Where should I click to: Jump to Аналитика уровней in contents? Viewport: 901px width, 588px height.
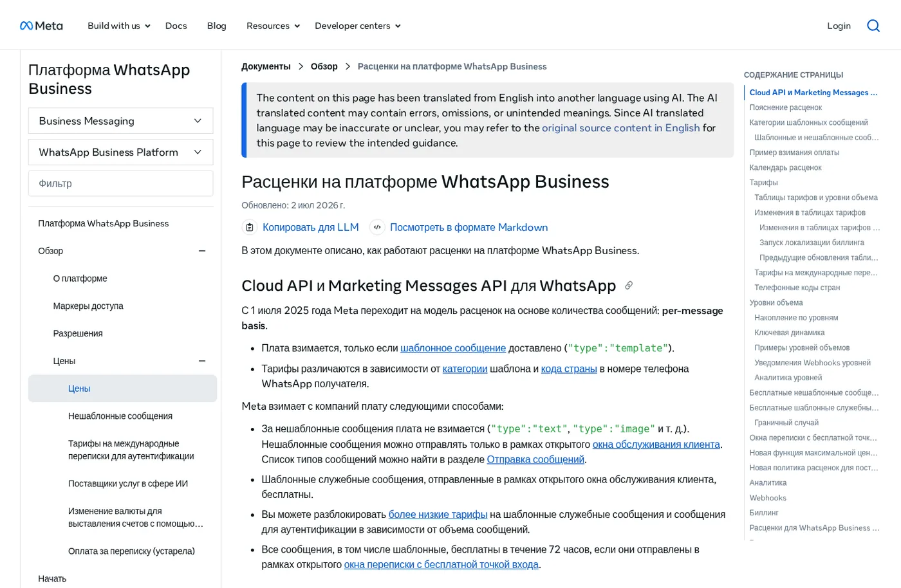point(788,378)
